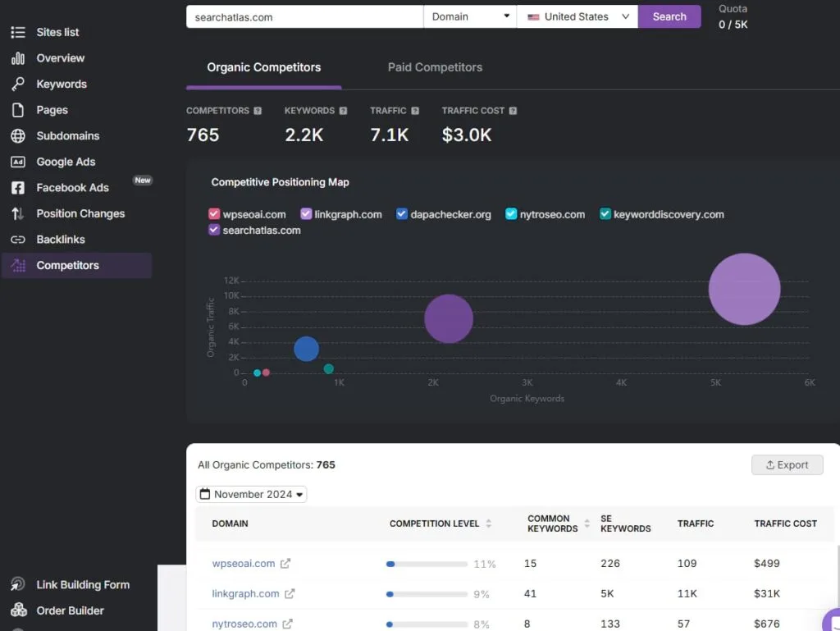
Task: Open the linkgraph.com domain link
Action: [x=245, y=593]
